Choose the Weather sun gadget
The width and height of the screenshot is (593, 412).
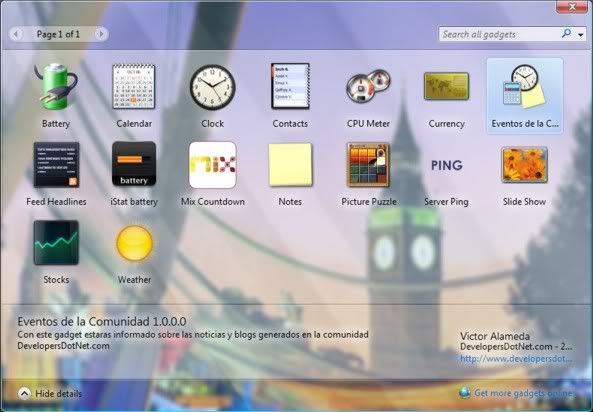pyautogui.click(x=134, y=243)
